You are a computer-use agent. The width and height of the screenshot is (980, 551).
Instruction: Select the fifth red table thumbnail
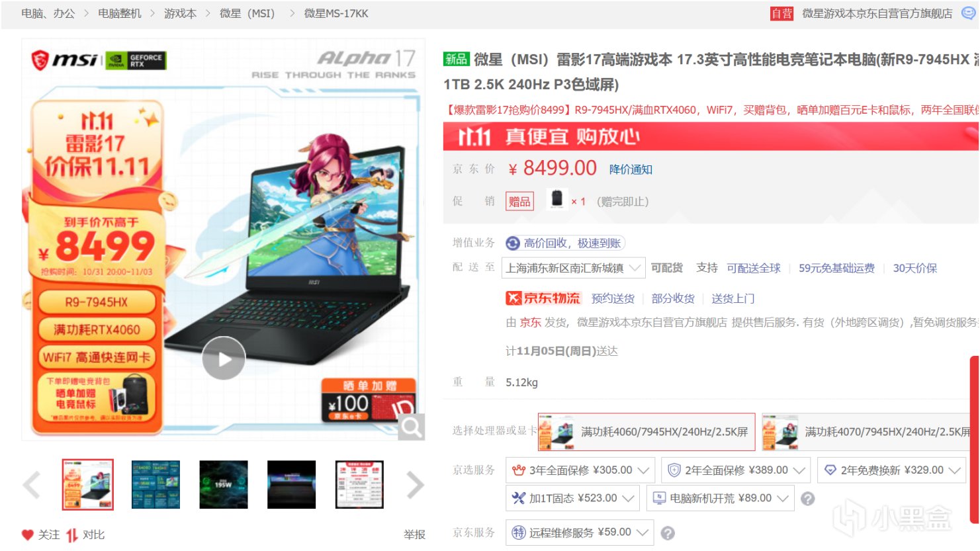point(359,485)
